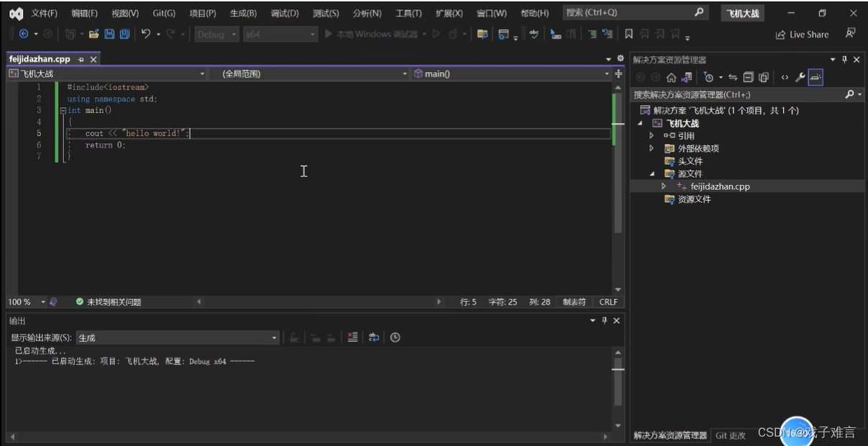Screen dimensions: 868x446
Task: Undo the last edit via the undo arrow
Action: point(145,34)
